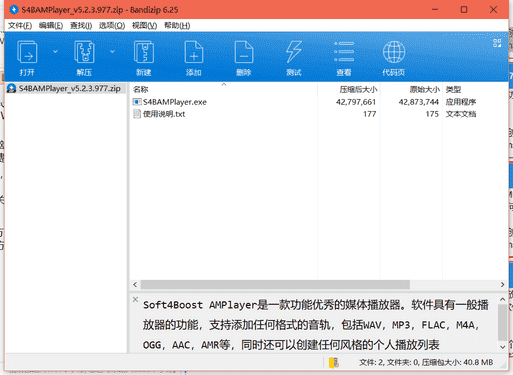Image resolution: width=513 pixels, height=375 pixels.
Task: Click the status bar text 文件: 2, 文件夹: 0
Action: point(389,362)
